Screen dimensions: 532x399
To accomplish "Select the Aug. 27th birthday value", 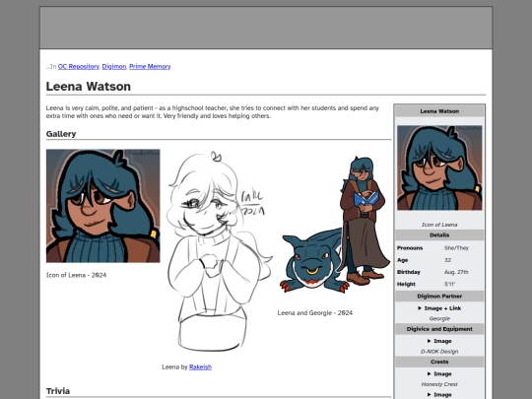I will (456, 272).
